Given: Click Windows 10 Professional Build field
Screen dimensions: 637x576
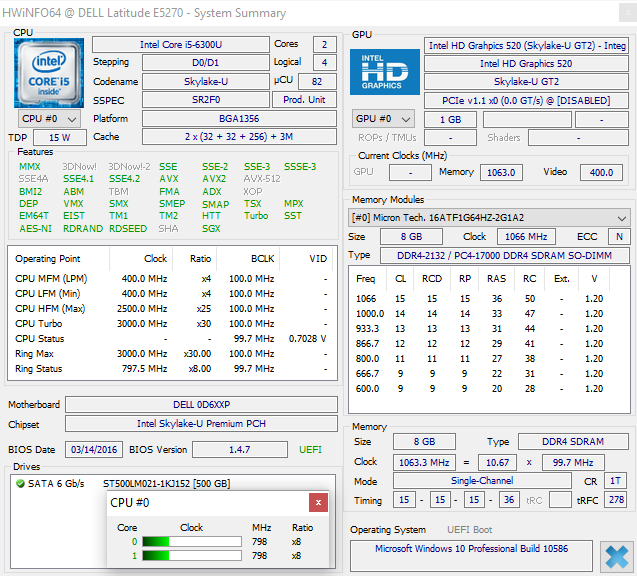Looking at the screenshot, I should [471, 555].
